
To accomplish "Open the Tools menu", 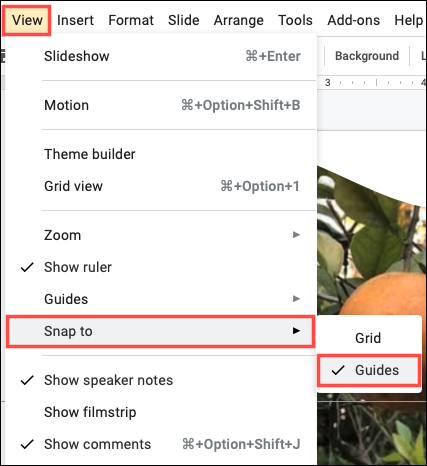I will point(295,20).
